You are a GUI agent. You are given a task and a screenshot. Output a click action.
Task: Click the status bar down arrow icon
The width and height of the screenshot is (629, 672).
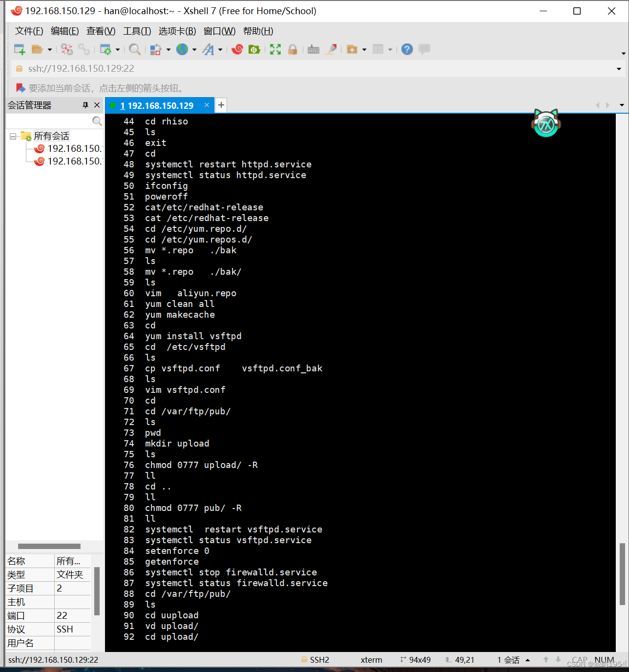(x=558, y=660)
